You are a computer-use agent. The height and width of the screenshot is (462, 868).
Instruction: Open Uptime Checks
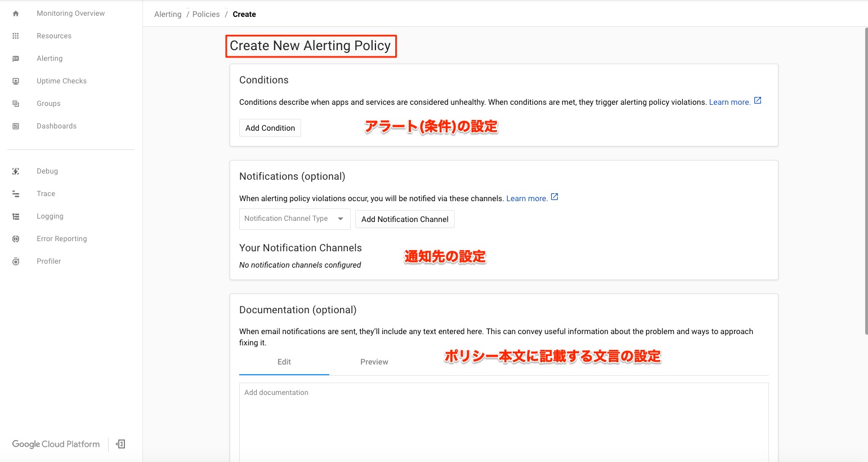[x=61, y=81]
